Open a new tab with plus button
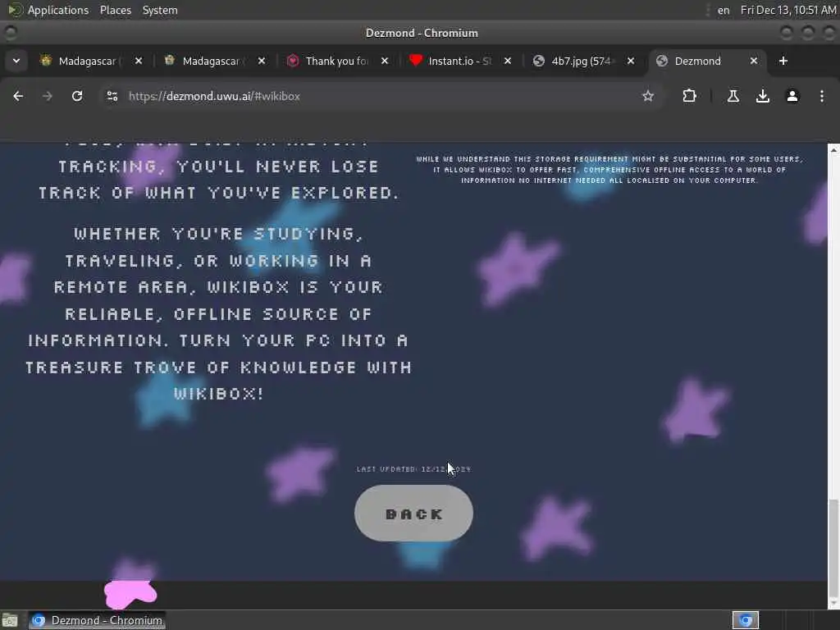 783,61
